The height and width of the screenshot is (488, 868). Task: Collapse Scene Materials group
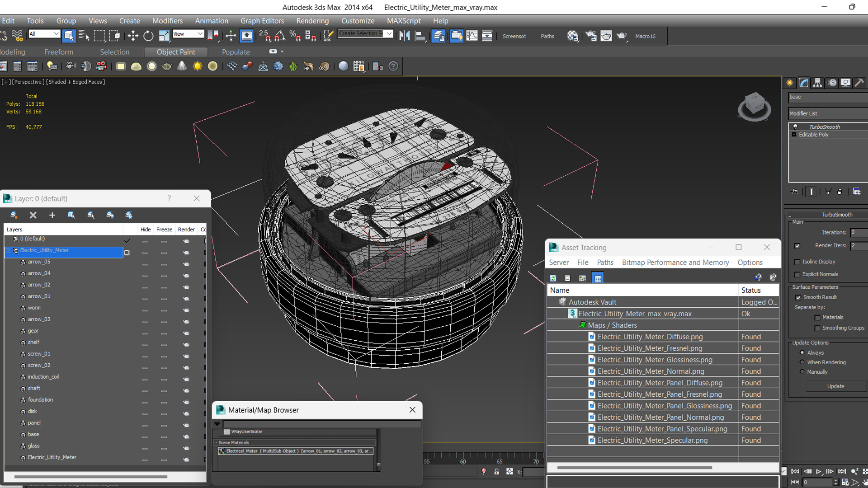pos(216,443)
